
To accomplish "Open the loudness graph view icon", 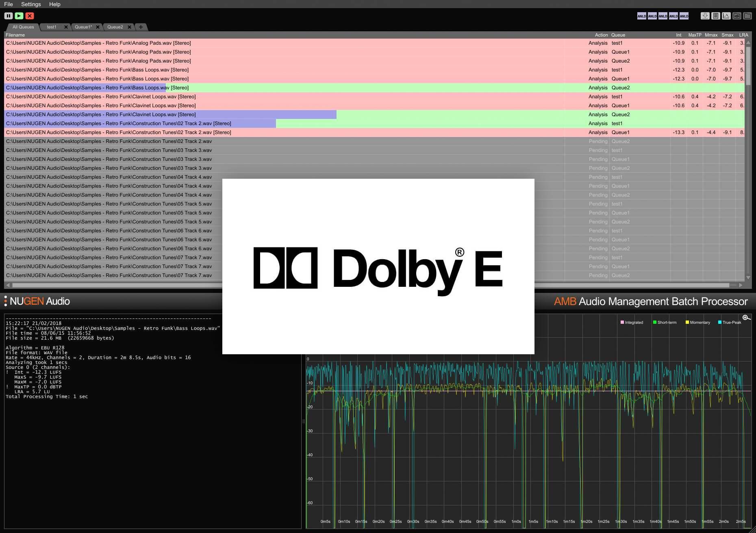I will coord(726,15).
